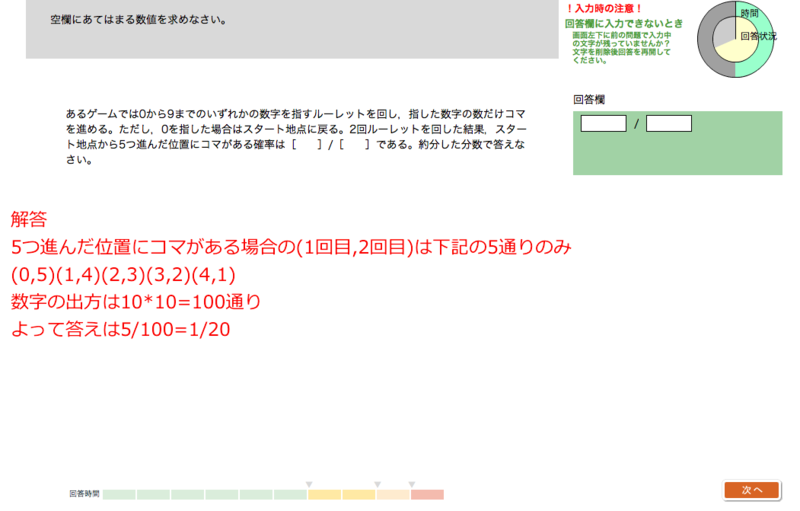
Task: Click the pale orange segment of time bar
Action: (393, 494)
